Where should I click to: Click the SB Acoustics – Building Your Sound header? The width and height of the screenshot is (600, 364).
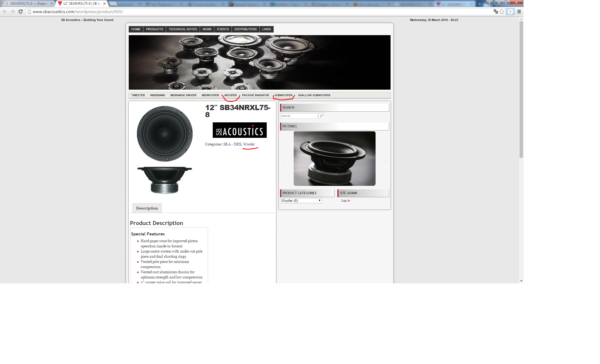[x=87, y=20]
